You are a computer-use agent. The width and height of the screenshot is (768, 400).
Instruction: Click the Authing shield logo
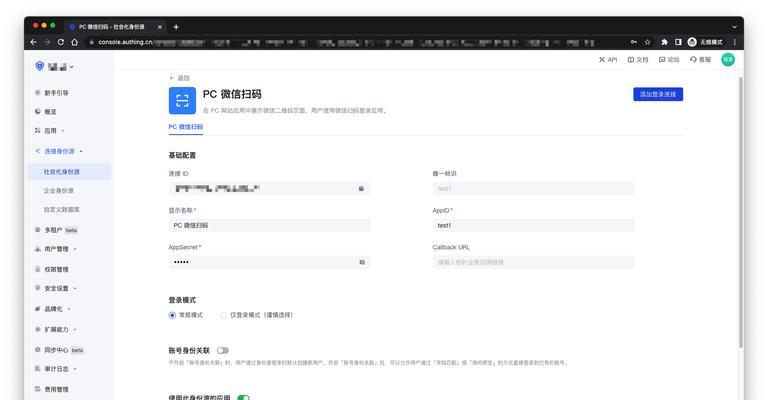point(40,66)
